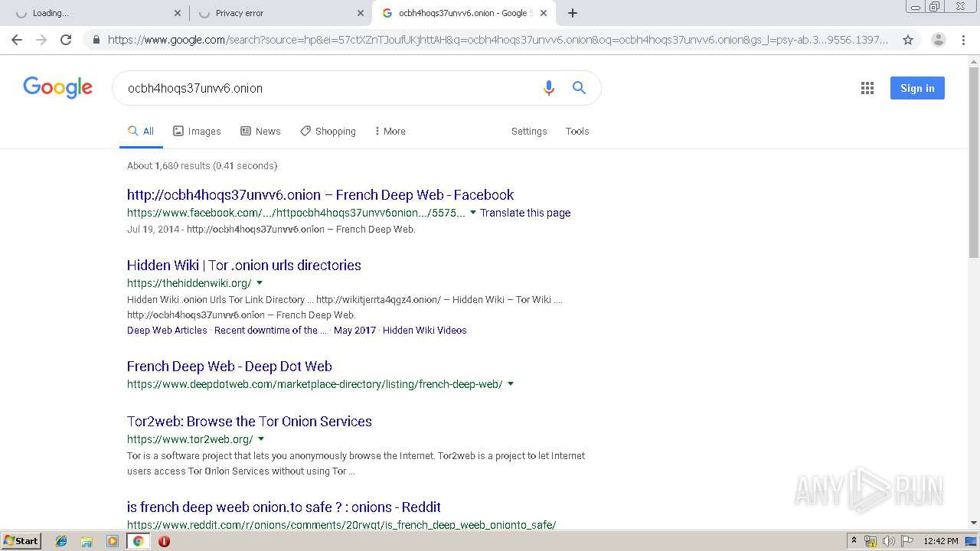
Task: Start voice search with the microphone
Action: point(548,88)
